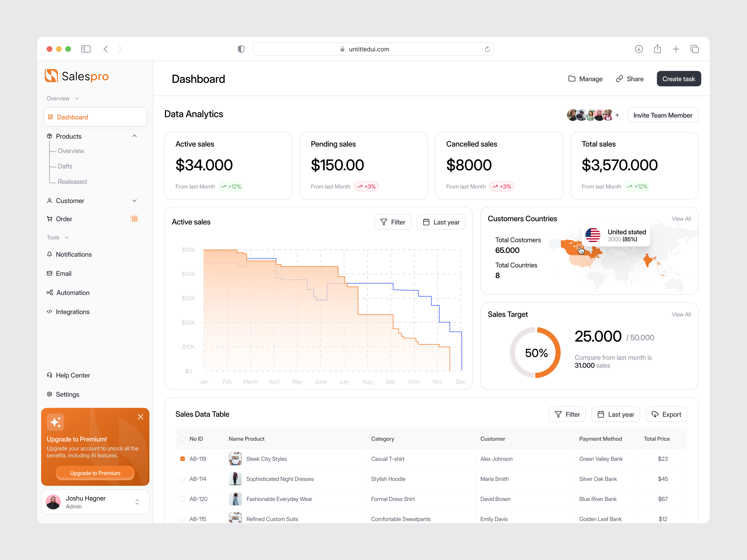Click the untitledui.com address bar
This screenshot has height=560, width=747.
point(369,49)
